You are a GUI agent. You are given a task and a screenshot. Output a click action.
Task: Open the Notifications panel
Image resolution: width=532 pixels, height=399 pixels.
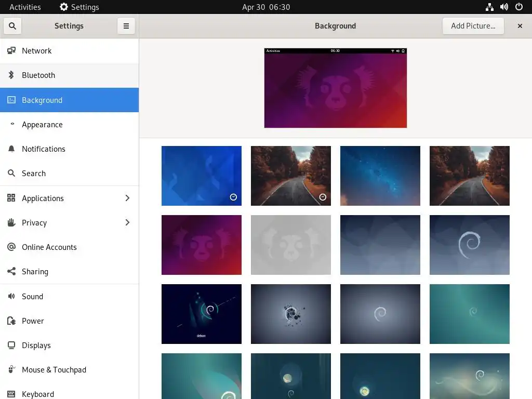tap(69, 149)
